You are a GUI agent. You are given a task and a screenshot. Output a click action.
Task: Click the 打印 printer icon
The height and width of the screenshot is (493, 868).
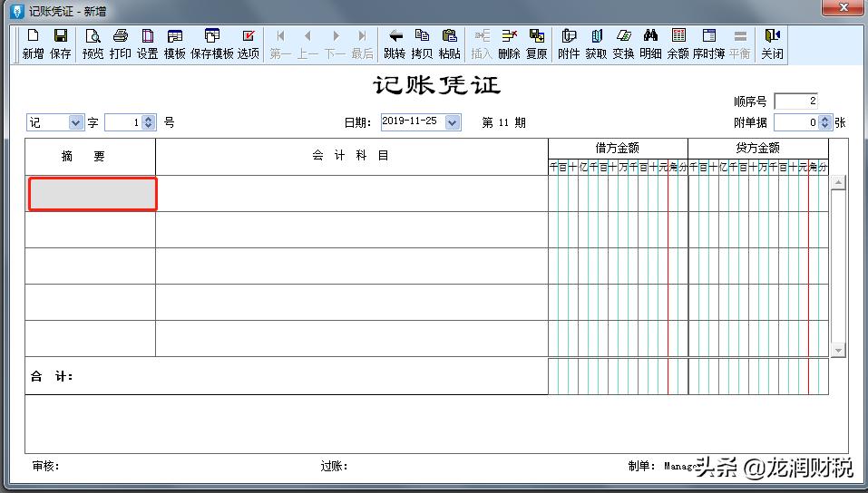[120, 36]
